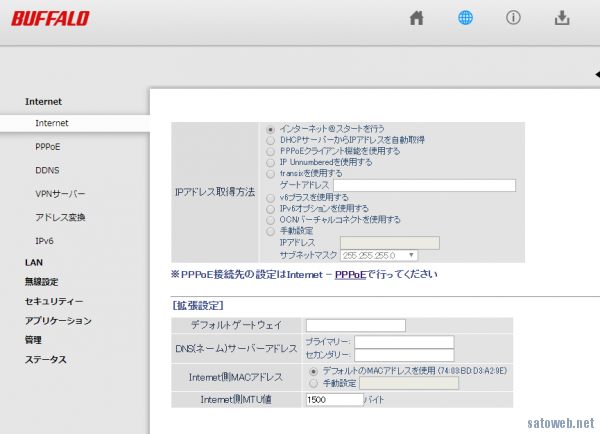
Task: Click the デフォルトゲートウェイ input field
Action: pos(355,325)
